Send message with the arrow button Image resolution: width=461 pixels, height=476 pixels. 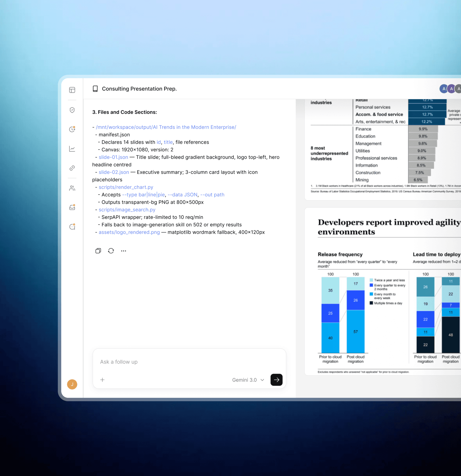coord(276,380)
